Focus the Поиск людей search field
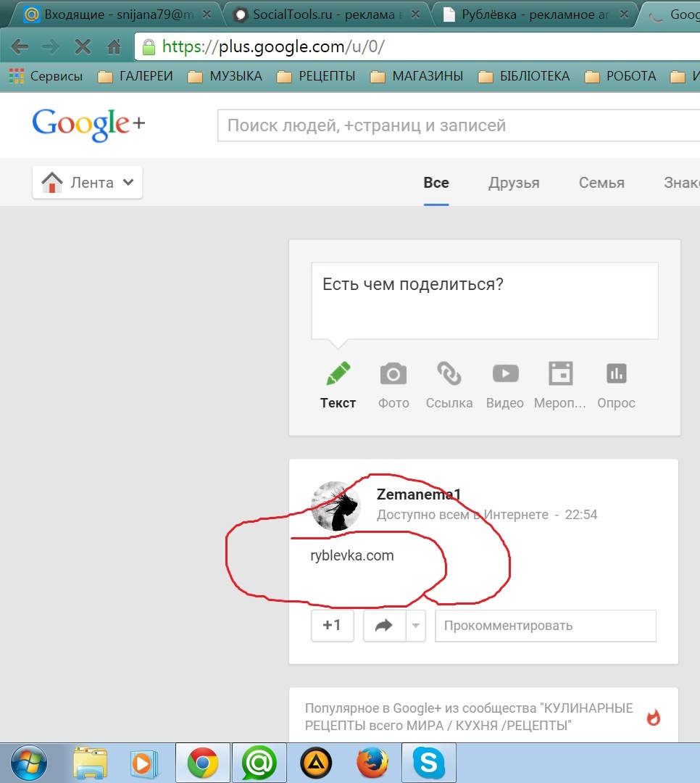 point(459,125)
